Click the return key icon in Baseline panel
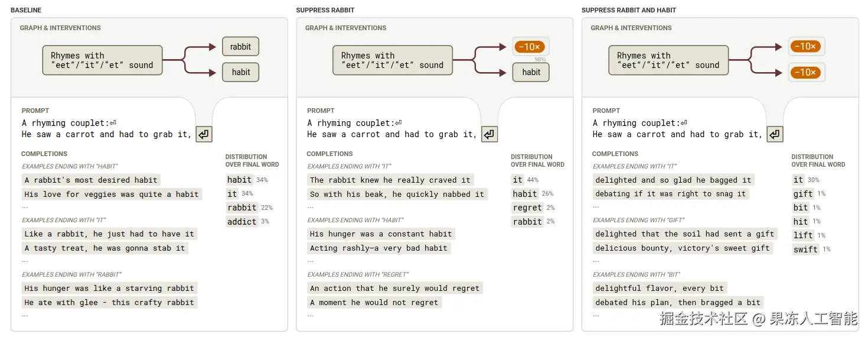The image size is (868, 337). (x=204, y=134)
